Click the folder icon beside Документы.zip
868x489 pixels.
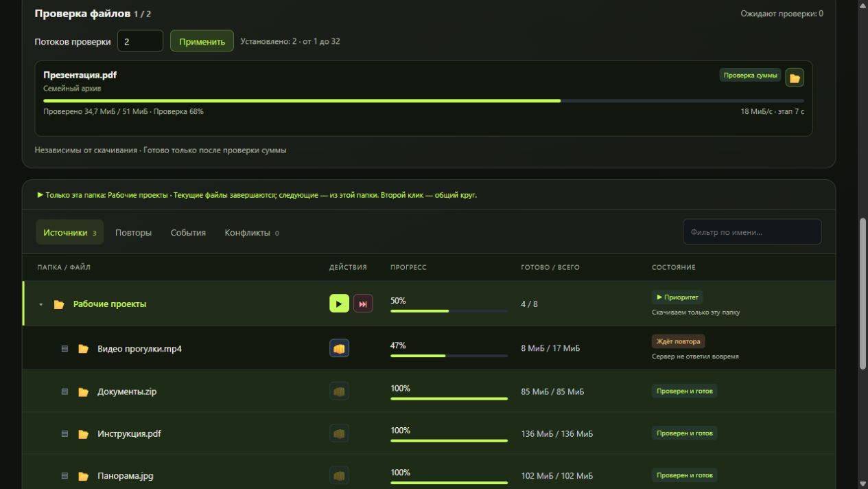pyautogui.click(x=83, y=392)
